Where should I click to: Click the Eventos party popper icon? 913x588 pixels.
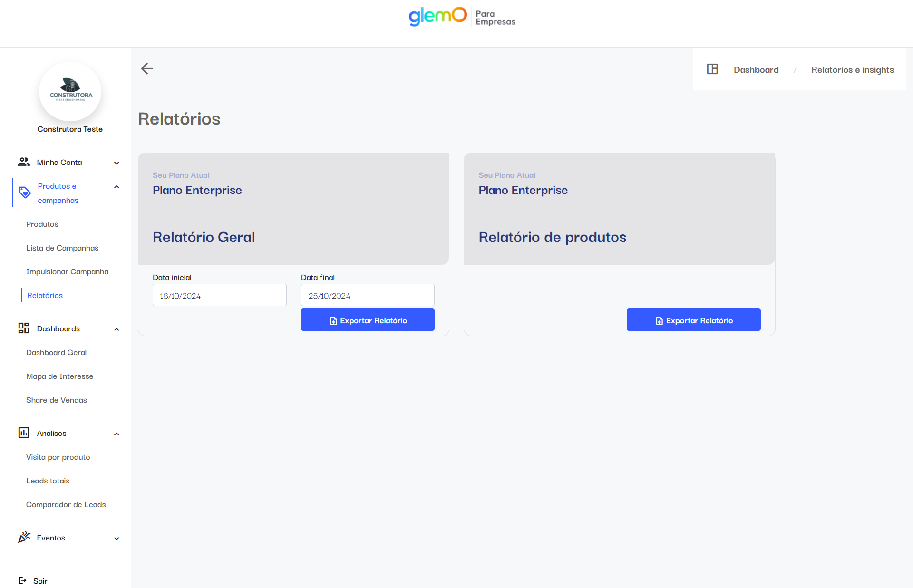(x=24, y=537)
